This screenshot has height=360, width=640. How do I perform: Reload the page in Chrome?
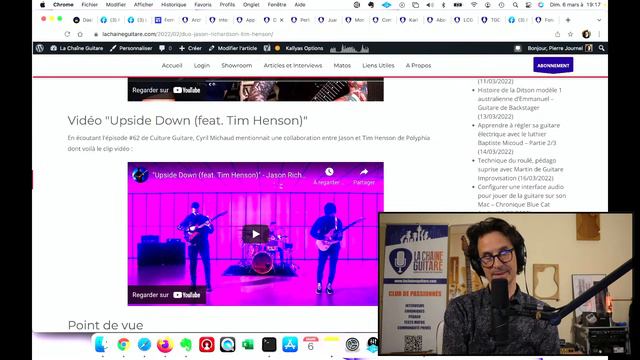click(x=67, y=34)
